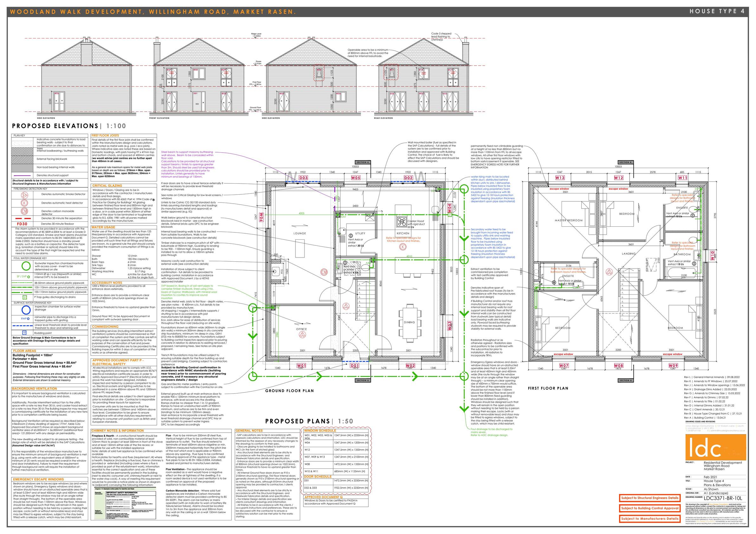Image resolution: width=756 pixels, height=534 pixels.
Task: Click the 'Rev L | General Internal Amends' revision row
Action: (x=711, y=377)
